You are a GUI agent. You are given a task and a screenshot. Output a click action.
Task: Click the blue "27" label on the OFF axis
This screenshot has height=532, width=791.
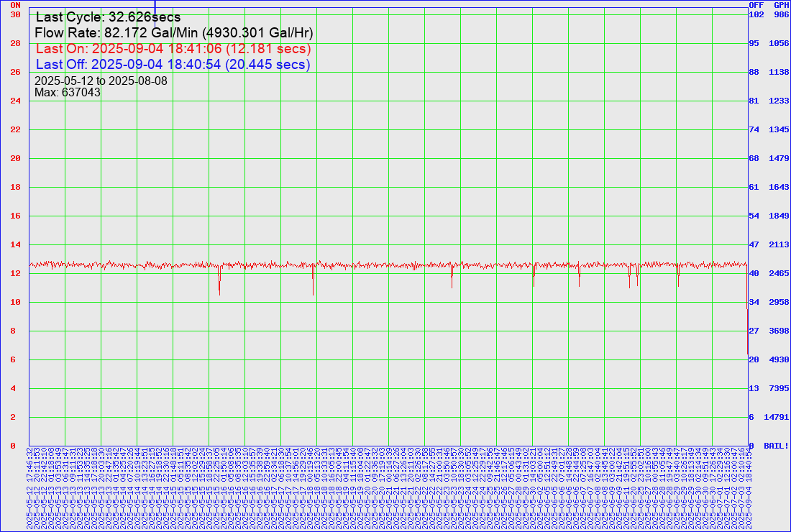tap(754, 331)
